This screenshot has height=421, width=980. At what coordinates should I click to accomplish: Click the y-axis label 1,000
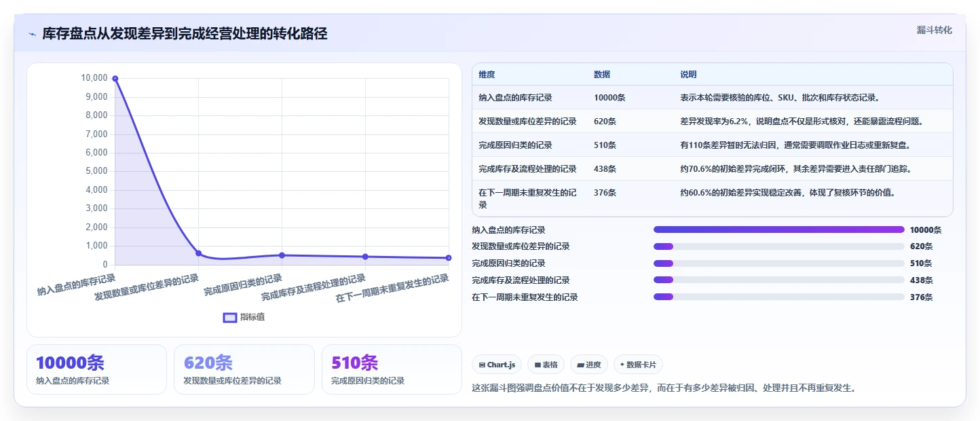[x=96, y=246]
